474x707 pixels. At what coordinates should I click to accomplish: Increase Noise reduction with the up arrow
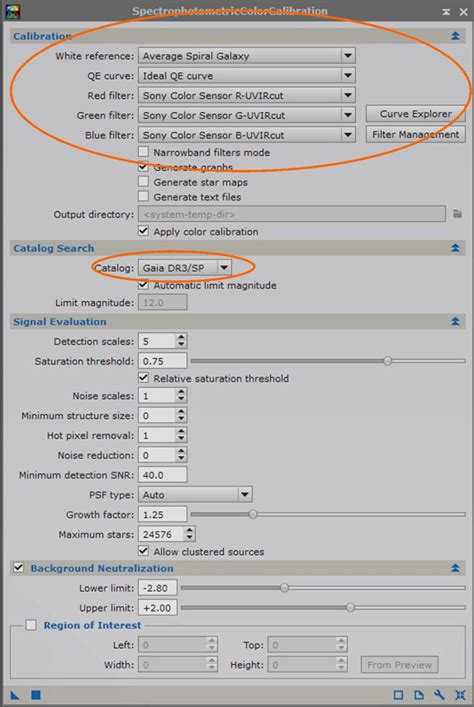tap(181, 451)
